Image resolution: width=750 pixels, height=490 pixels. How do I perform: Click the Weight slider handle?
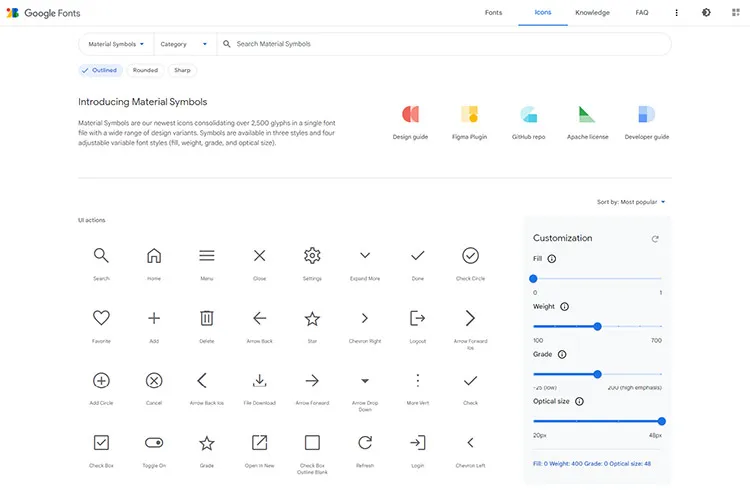[x=597, y=326]
